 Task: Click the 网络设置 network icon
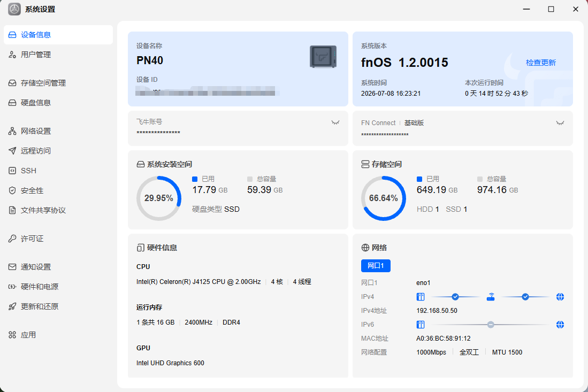pyautogui.click(x=12, y=131)
